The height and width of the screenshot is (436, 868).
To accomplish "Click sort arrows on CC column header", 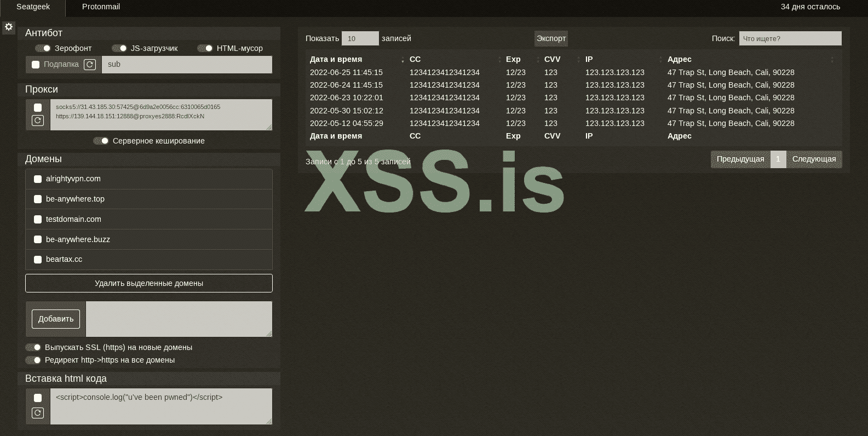I will (x=499, y=60).
